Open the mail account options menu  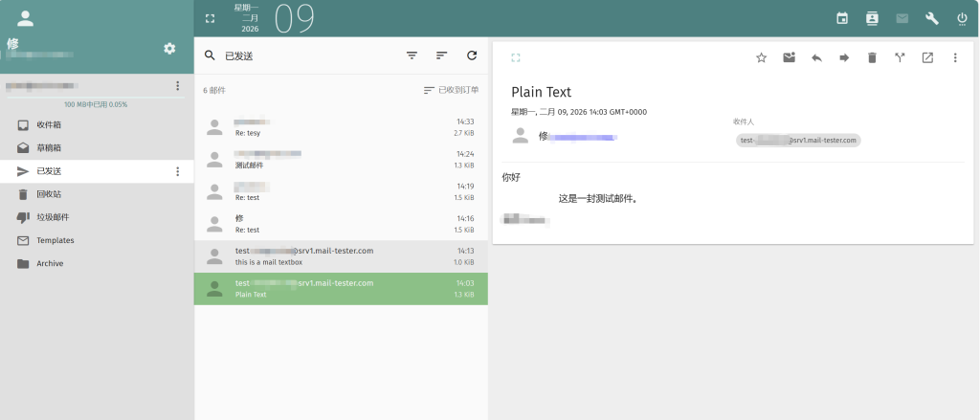[177, 86]
